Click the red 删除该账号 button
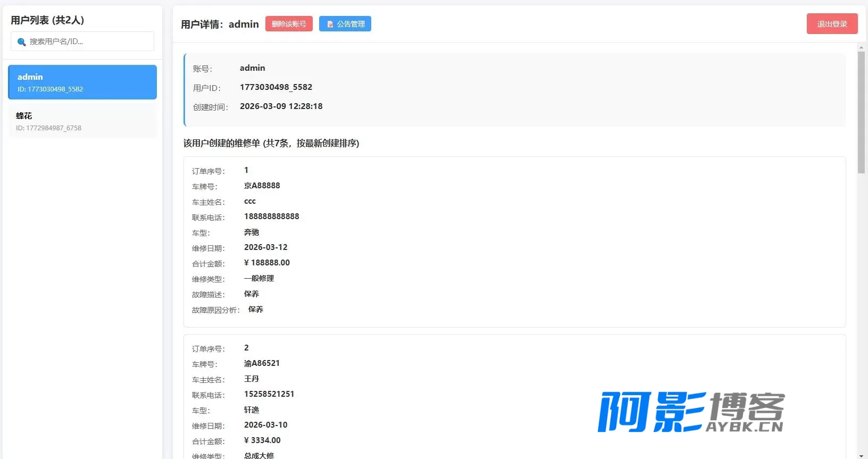 [x=289, y=24]
